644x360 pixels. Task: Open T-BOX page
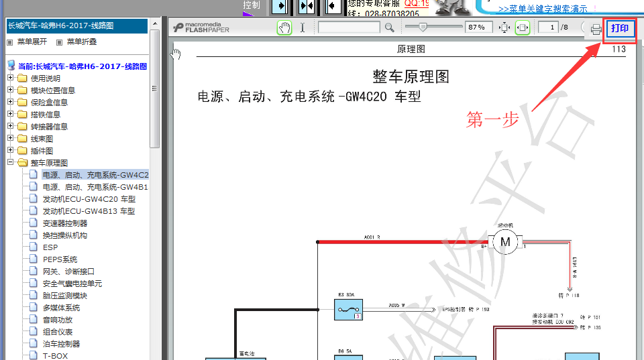pyautogui.click(x=55, y=356)
